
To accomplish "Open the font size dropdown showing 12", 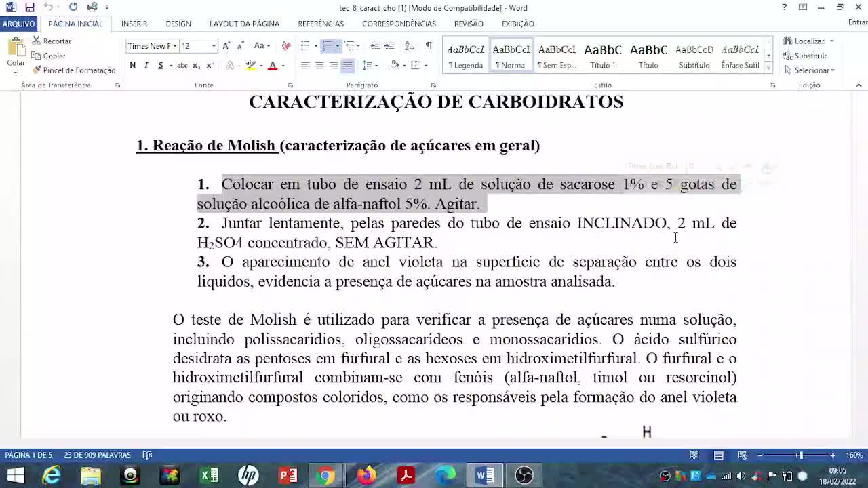I will tap(214, 46).
